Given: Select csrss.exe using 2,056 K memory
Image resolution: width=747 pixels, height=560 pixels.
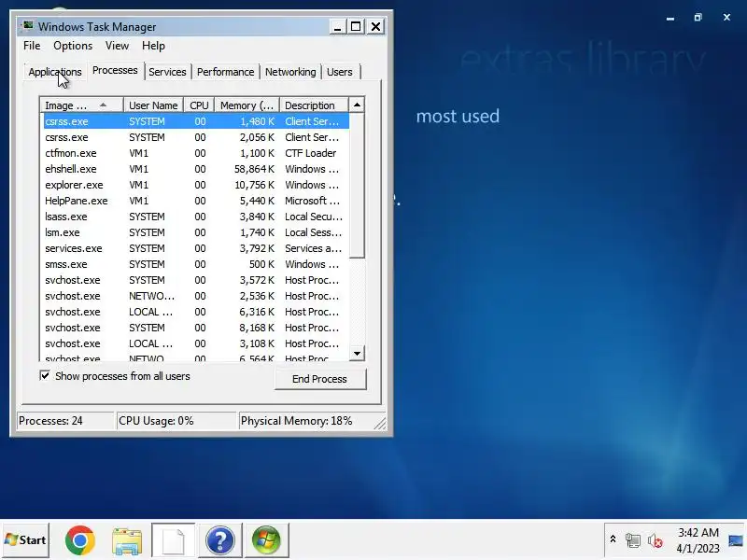Looking at the screenshot, I should coord(196,137).
